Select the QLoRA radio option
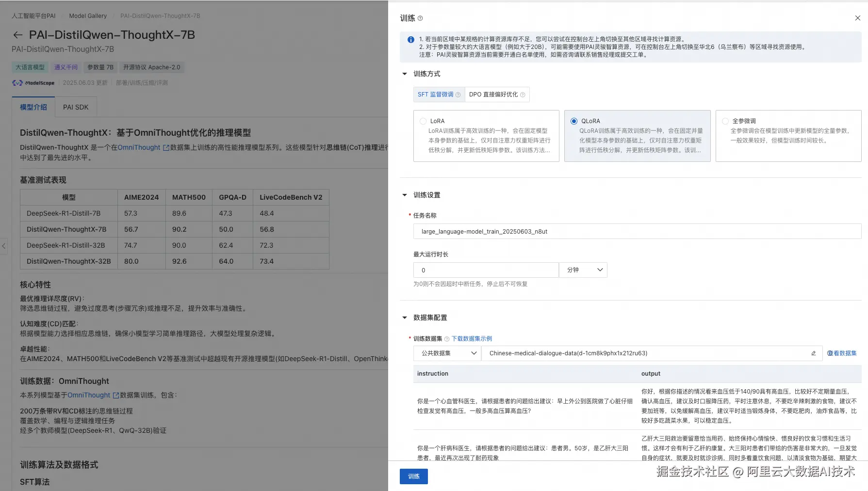 pyautogui.click(x=574, y=121)
